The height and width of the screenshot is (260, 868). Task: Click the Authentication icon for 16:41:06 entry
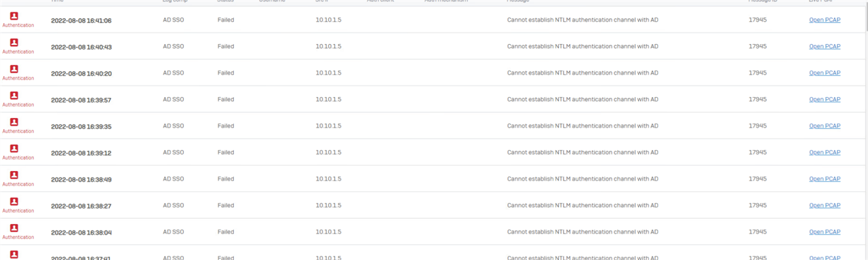(14, 16)
